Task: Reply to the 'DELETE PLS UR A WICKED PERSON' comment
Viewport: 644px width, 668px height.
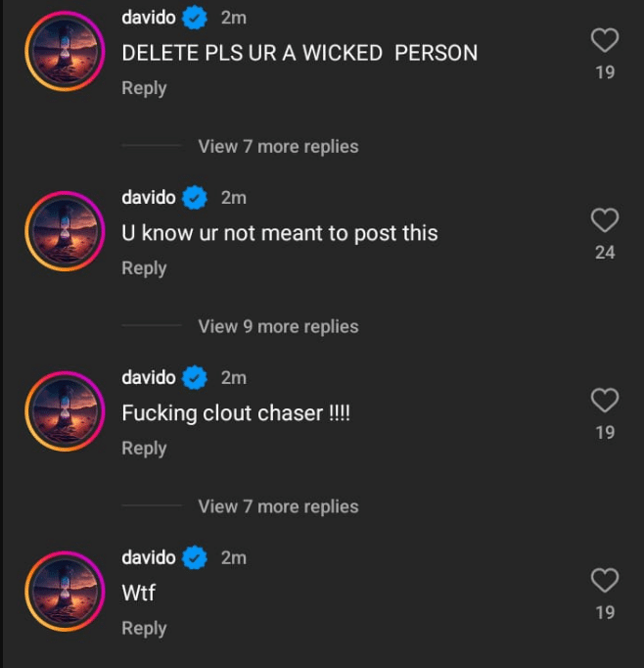Action: [144, 88]
